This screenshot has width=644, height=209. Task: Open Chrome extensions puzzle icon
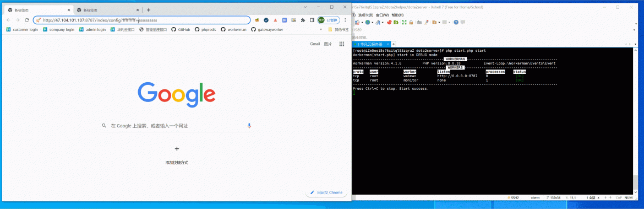(303, 20)
